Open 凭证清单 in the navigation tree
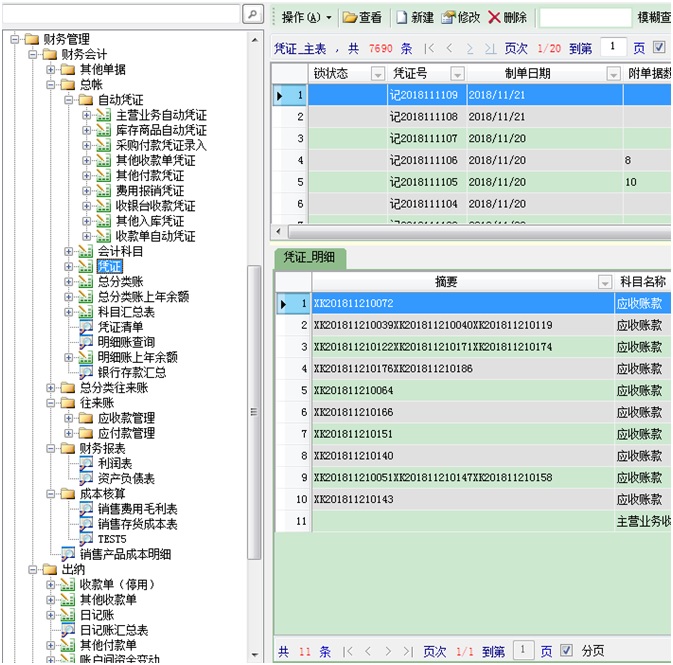This screenshot has height=665, width=673. [x=119, y=327]
